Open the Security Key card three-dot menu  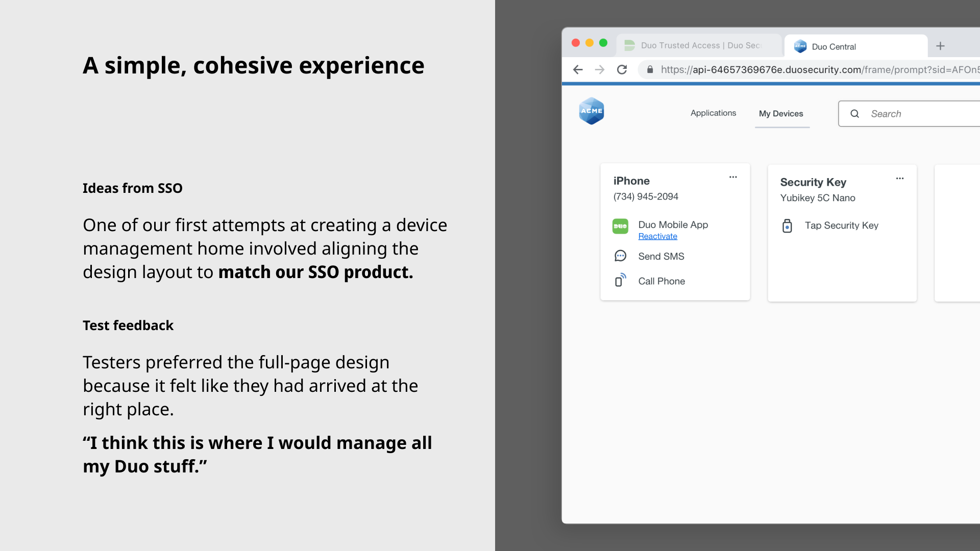pos(900,179)
